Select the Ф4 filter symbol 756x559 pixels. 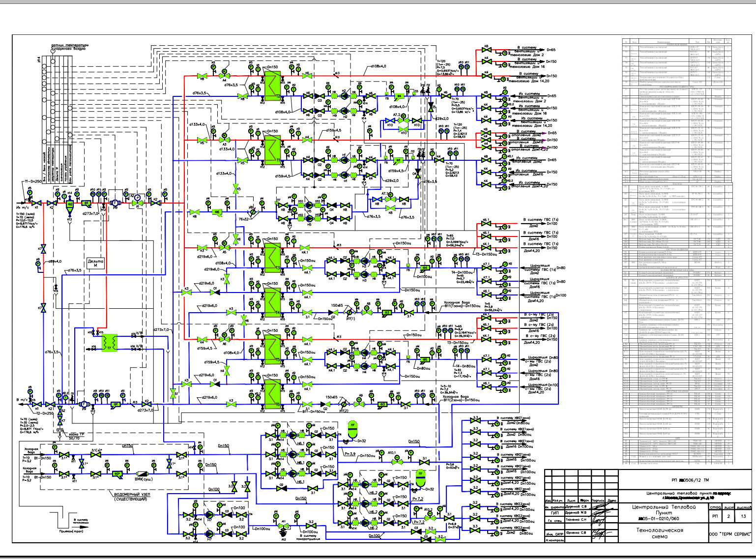click(400, 96)
